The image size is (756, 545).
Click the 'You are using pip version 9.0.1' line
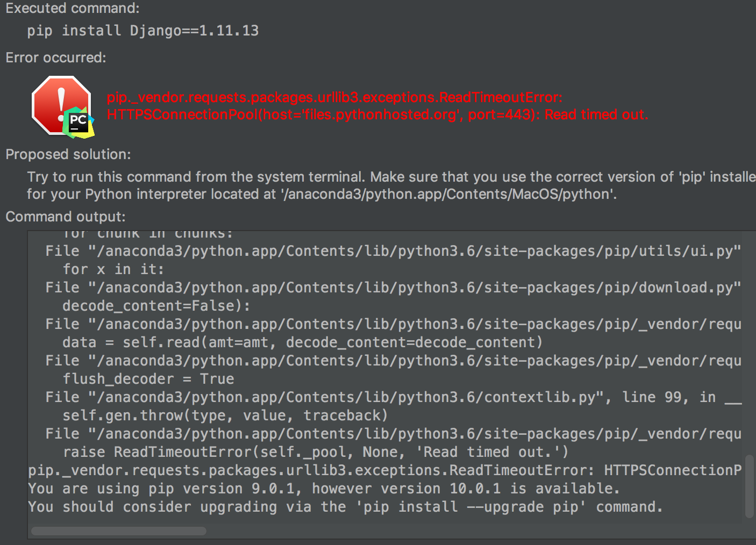[x=324, y=489]
